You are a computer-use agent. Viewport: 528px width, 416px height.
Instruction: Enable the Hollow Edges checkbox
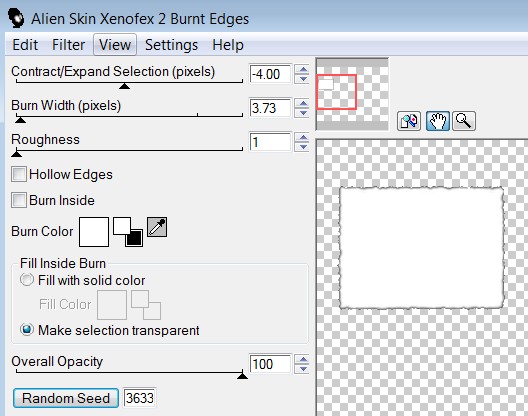click(x=19, y=174)
